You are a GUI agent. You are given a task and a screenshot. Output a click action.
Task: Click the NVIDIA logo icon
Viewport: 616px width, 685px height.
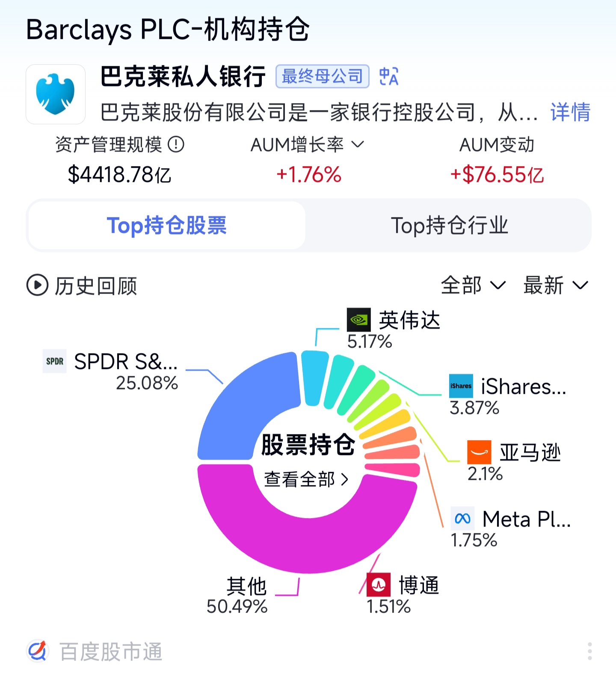tap(359, 319)
